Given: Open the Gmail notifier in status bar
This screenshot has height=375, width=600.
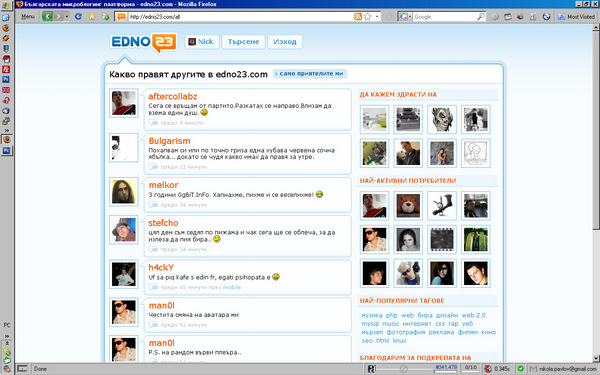Looking at the screenshot, I should [x=563, y=369].
